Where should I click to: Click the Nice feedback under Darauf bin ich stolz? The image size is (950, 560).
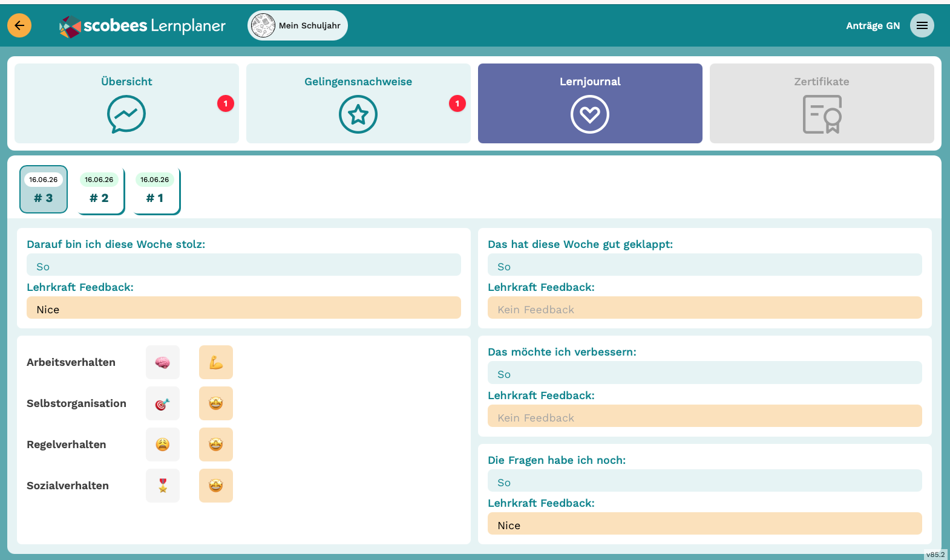pyautogui.click(x=244, y=308)
